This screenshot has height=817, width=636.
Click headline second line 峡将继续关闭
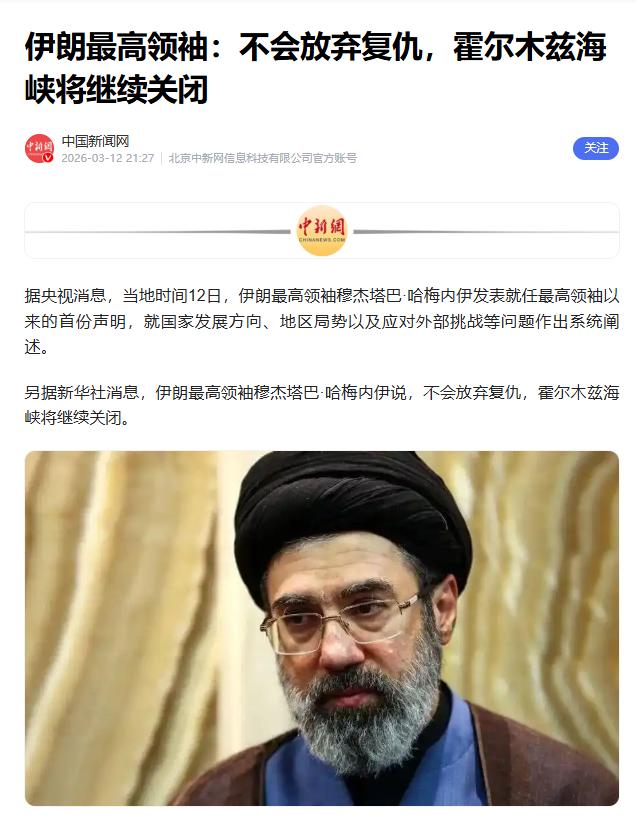(x=117, y=89)
